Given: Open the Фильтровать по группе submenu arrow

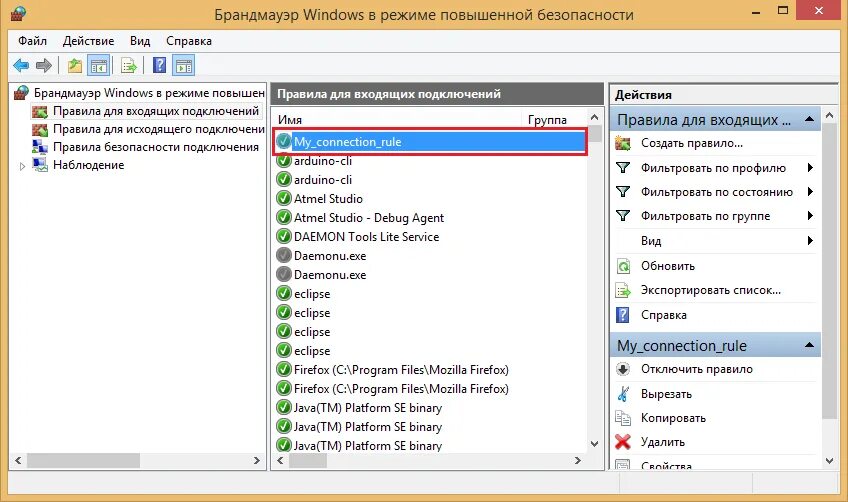Looking at the screenshot, I should pos(810,216).
